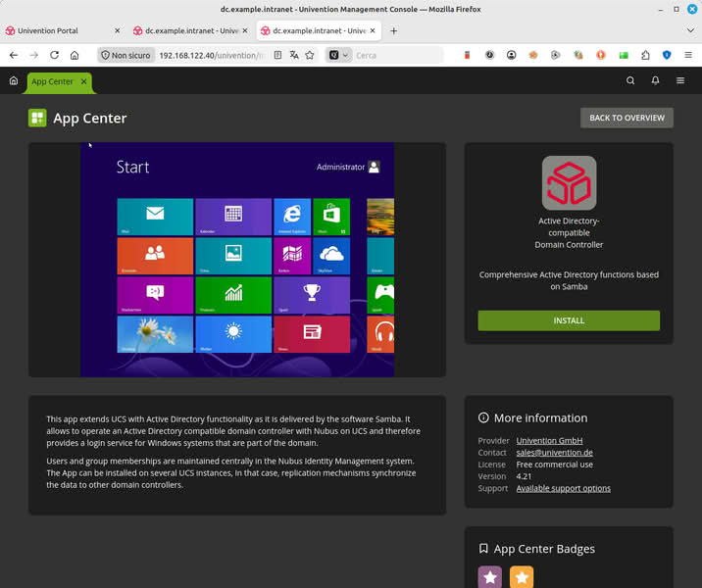Click the orange star App Center badge

(x=522, y=577)
